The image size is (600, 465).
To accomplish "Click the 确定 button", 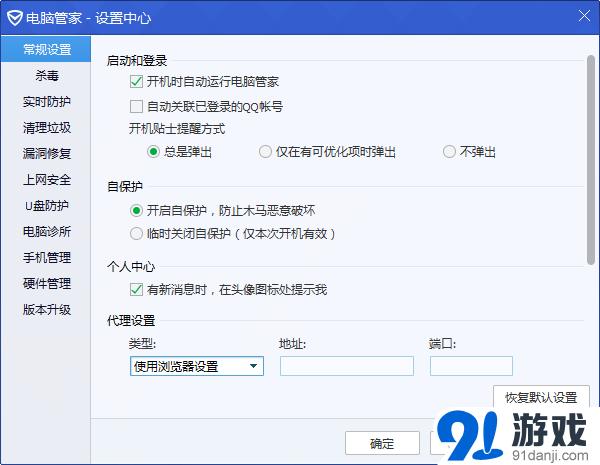I will (x=382, y=443).
